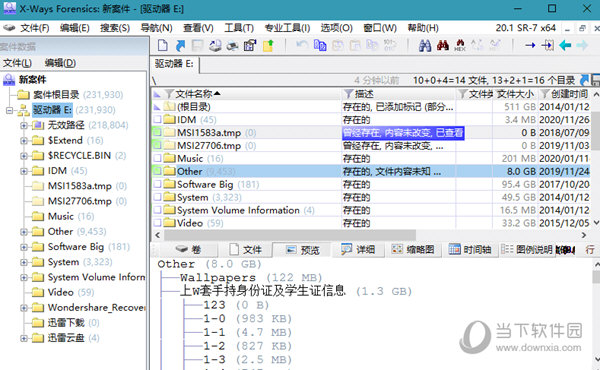Click the folder with green arrow icon
Viewport: 600px width, 370px height.
268,46
